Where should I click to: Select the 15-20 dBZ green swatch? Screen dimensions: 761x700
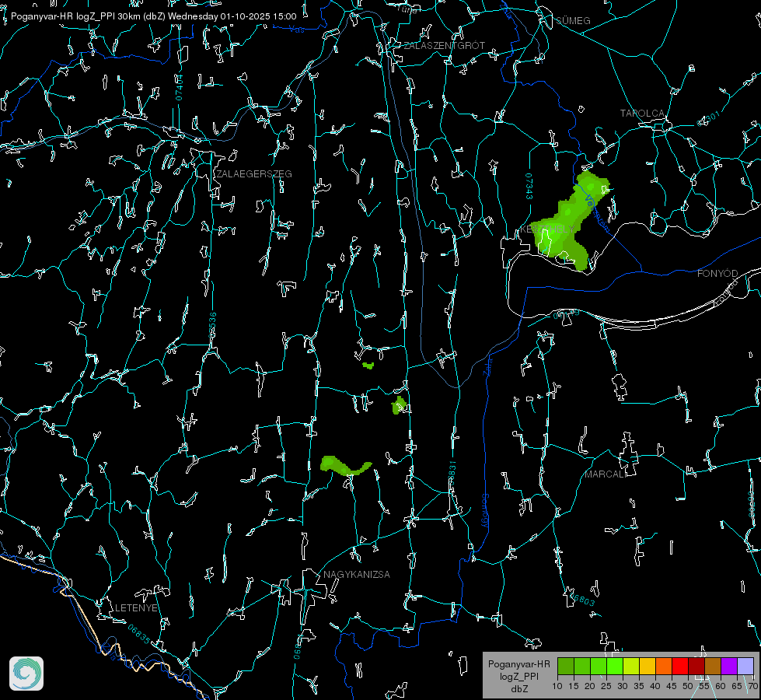point(582,666)
